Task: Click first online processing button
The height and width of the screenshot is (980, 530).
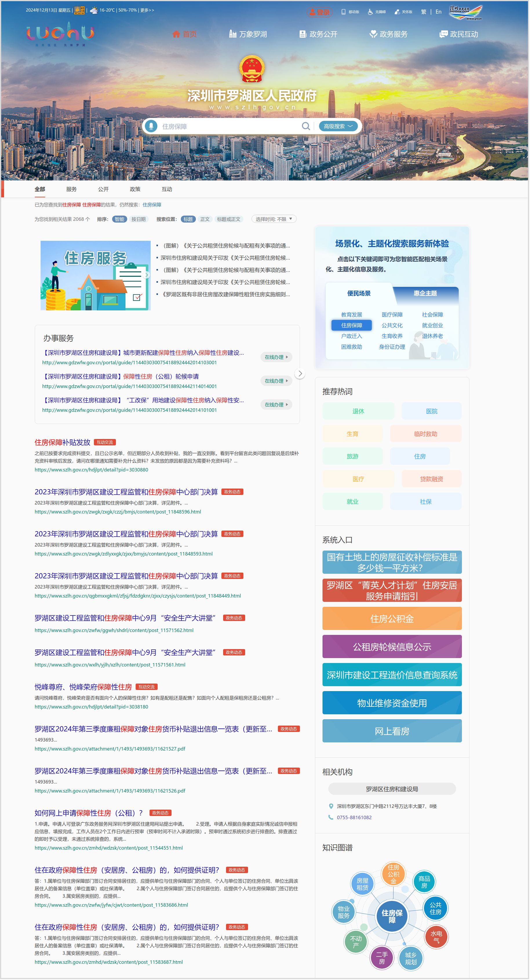Action: [276, 357]
